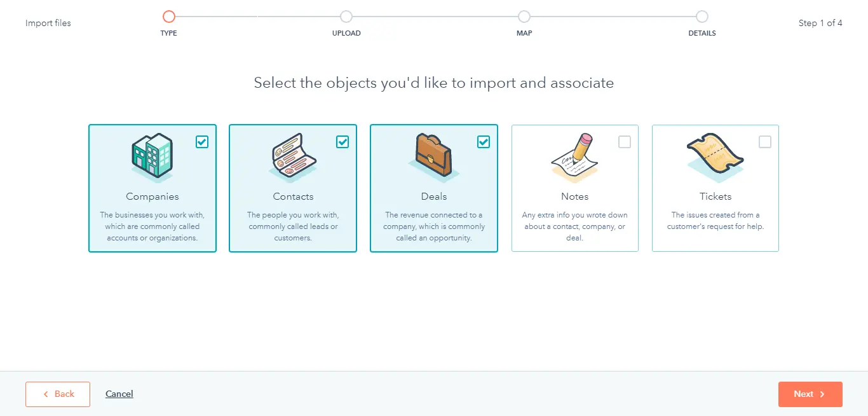Click the Back button

coord(58,394)
